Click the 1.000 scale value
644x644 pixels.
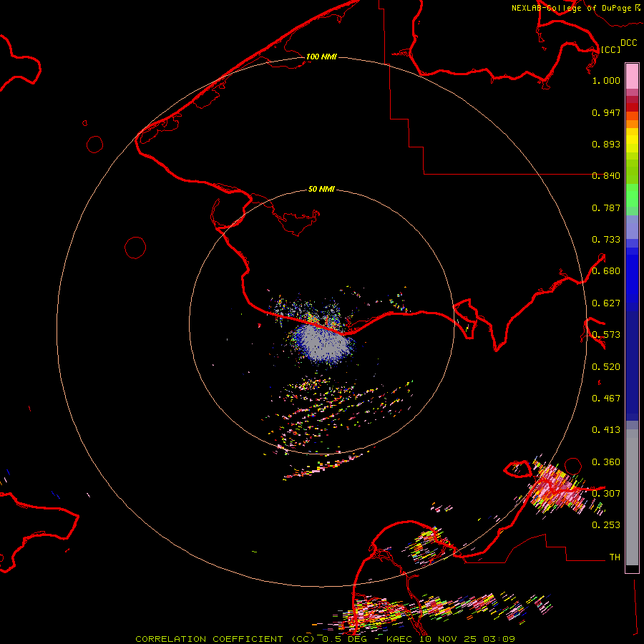(606, 80)
